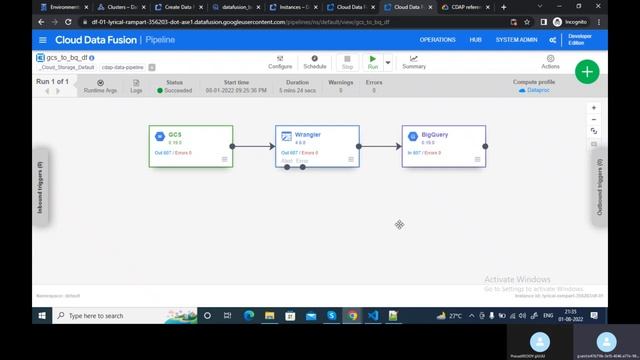
Task: Open the pipeline Summary chart
Action: coord(414,62)
